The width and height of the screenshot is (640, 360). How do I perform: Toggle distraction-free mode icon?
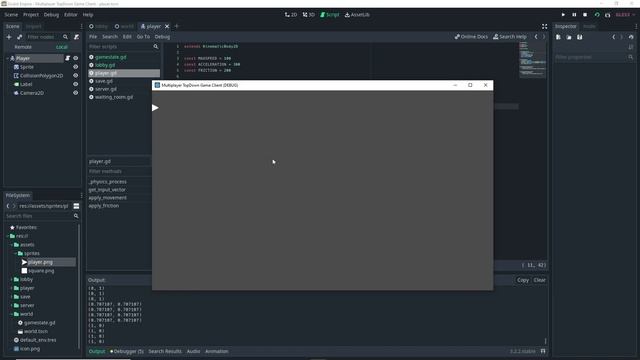(544, 26)
